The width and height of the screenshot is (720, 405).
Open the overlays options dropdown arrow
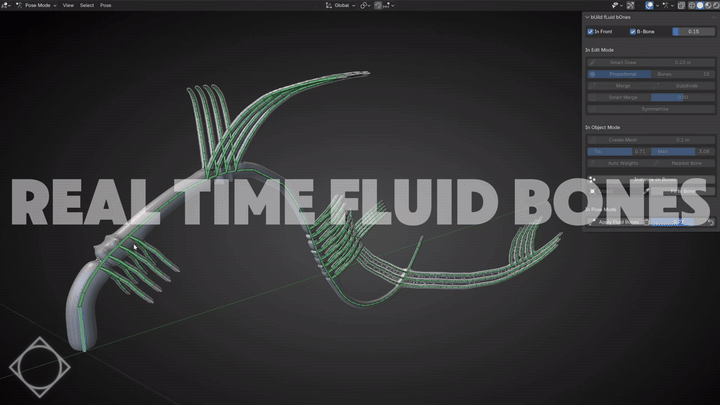point(657,5)
